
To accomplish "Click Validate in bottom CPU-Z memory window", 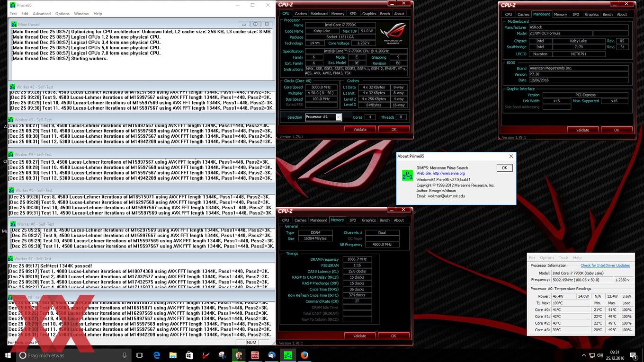I will coord(359,336).
